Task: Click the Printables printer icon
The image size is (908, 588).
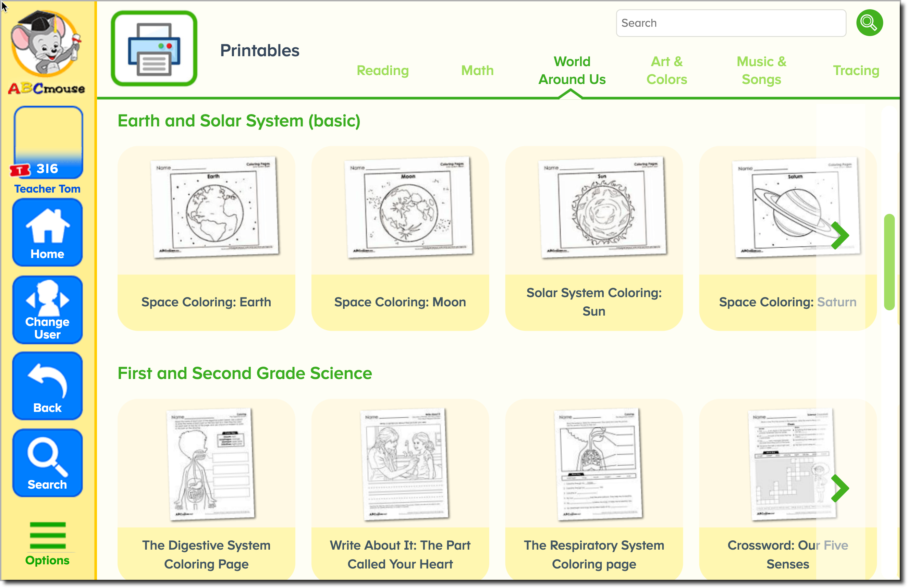Action: (x=154, y=48)
